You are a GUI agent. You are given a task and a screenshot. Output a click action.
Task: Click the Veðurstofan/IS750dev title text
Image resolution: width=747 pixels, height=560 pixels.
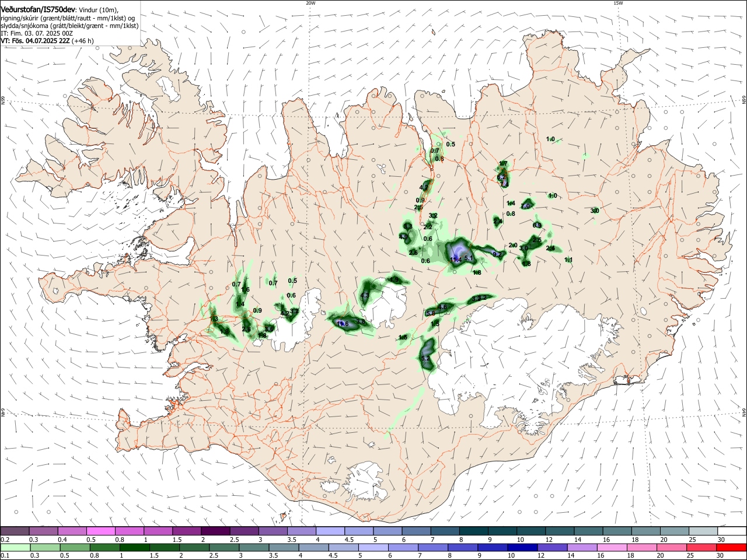[38, 9]
